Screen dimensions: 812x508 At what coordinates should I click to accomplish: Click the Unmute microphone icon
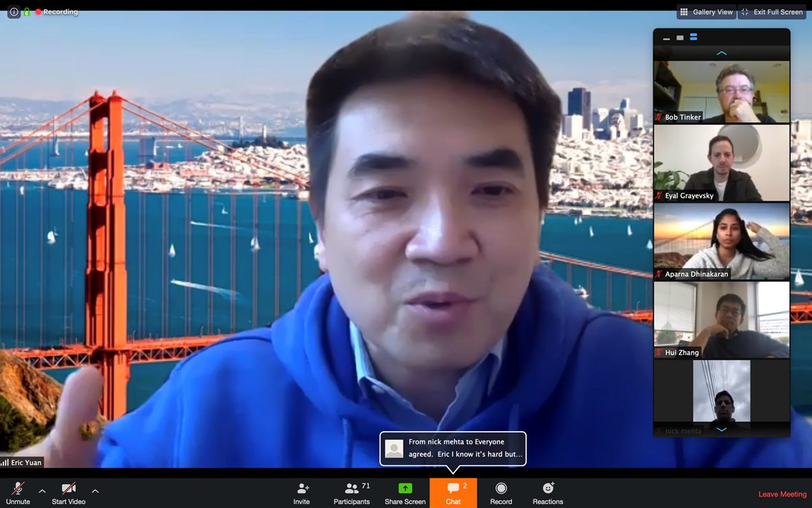point(18,488)
